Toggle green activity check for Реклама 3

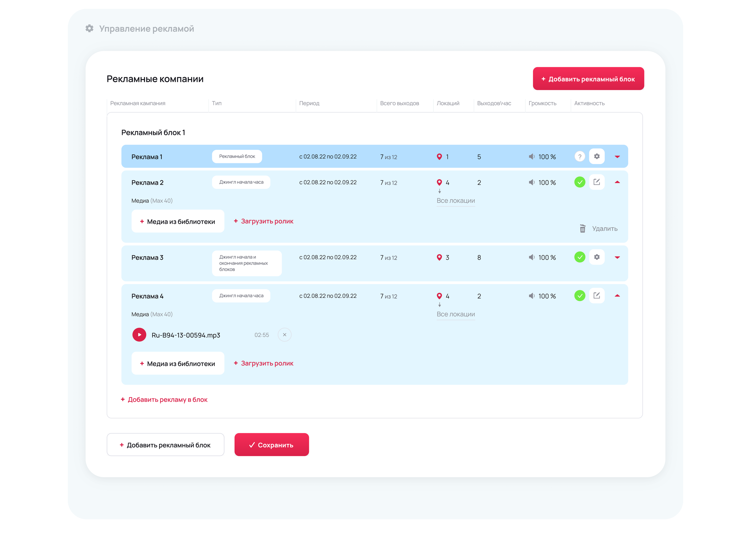click(x=579, y=257)
